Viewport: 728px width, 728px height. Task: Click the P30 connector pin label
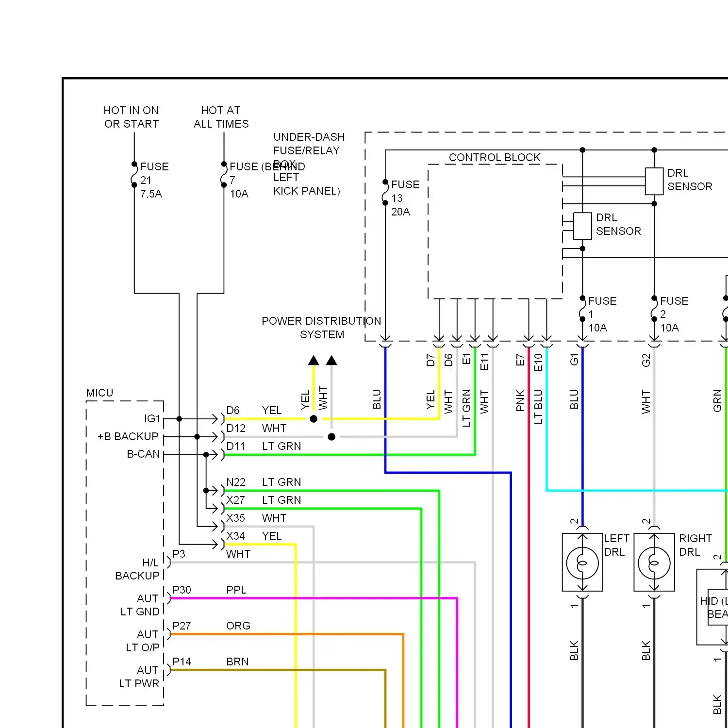point(182,590)
